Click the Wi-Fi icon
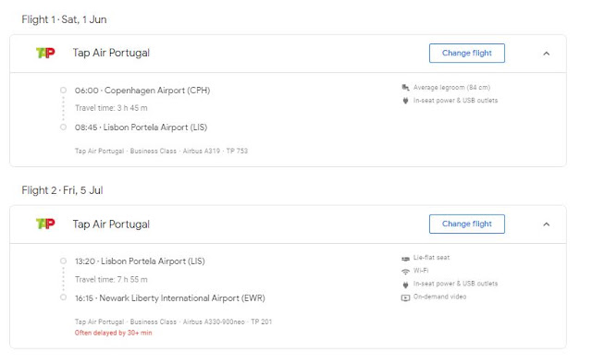This screenshot has width=592, height=364. 405,272
